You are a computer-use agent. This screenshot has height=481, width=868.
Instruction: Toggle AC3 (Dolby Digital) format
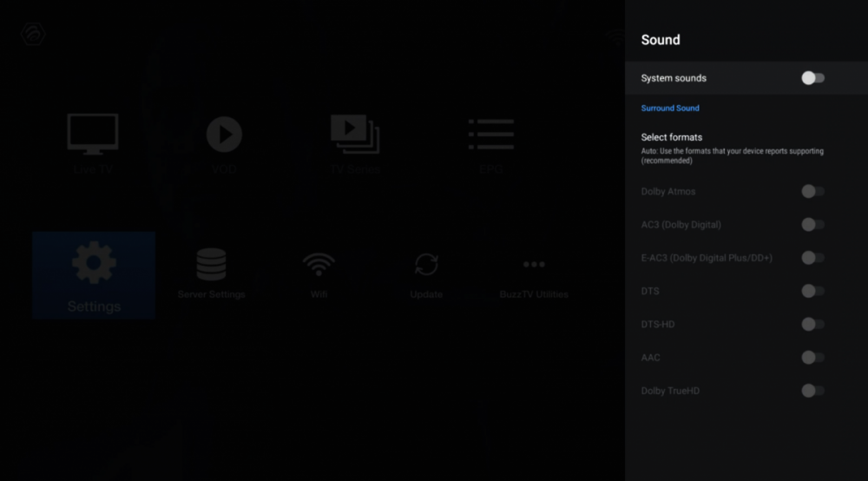coord(812,225)
